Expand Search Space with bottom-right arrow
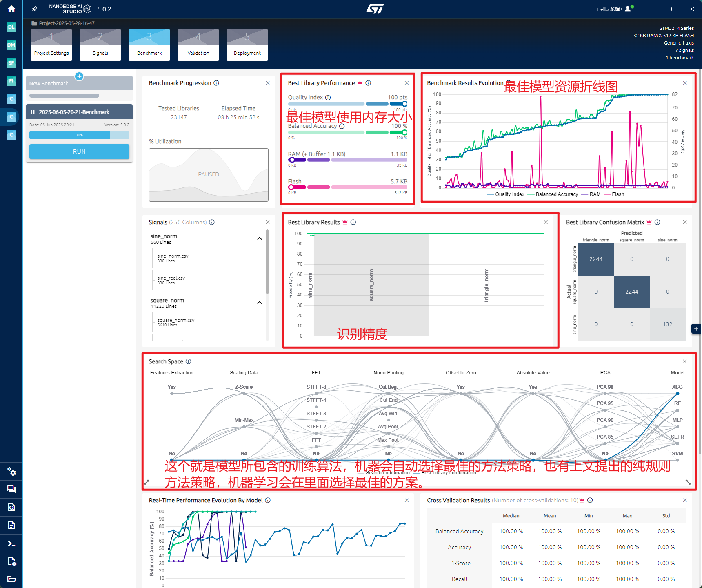Screen dimensions: 702x588 pyautogui.click(x=688, y=482)
